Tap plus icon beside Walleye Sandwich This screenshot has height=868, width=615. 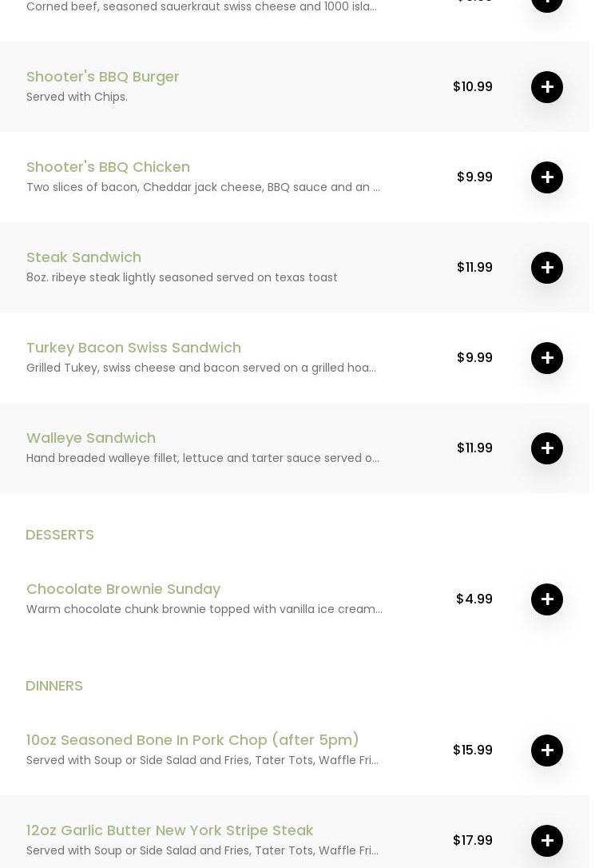click(x=546, y=448)
